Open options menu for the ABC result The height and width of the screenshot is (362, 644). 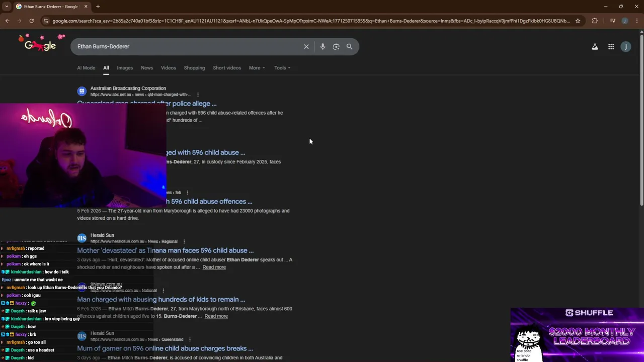(x=198, y=95)
